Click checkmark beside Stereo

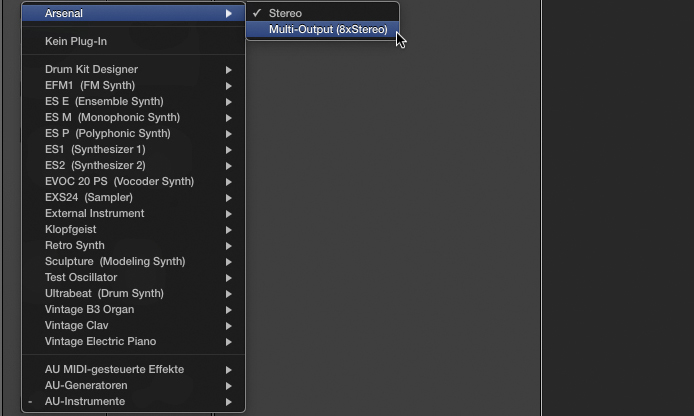tap(257, 13)
